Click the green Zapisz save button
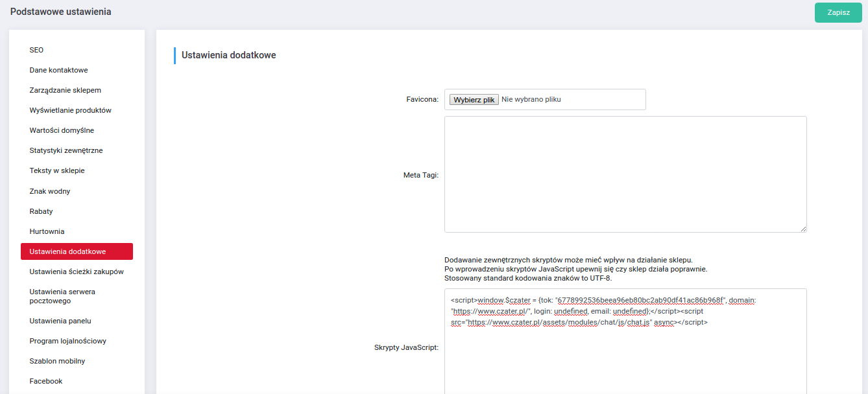Screen dimensions: 868x394 pyautogui.click(x=838, y=12)
